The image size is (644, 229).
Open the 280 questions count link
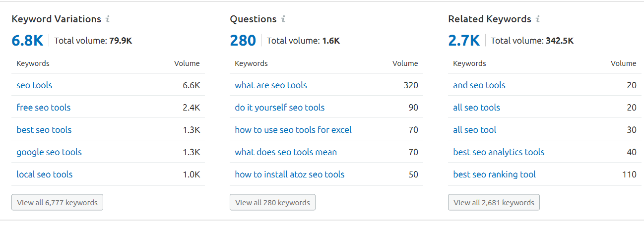[243, 40]
